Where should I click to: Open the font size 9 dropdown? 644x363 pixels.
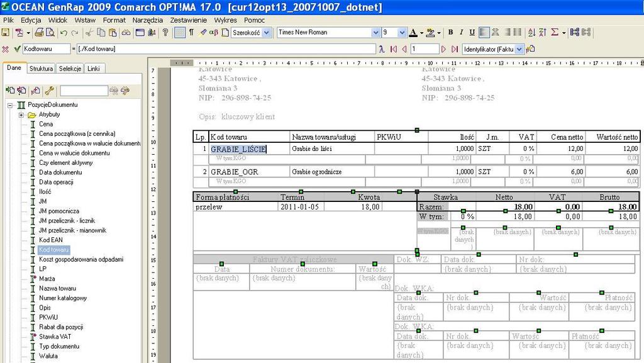click(402, 33)
